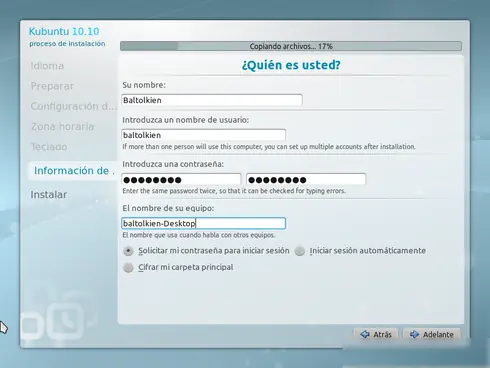Select the Información de sidebar step
This screenshot has height=368, width=490.
(x=73, y=171)
